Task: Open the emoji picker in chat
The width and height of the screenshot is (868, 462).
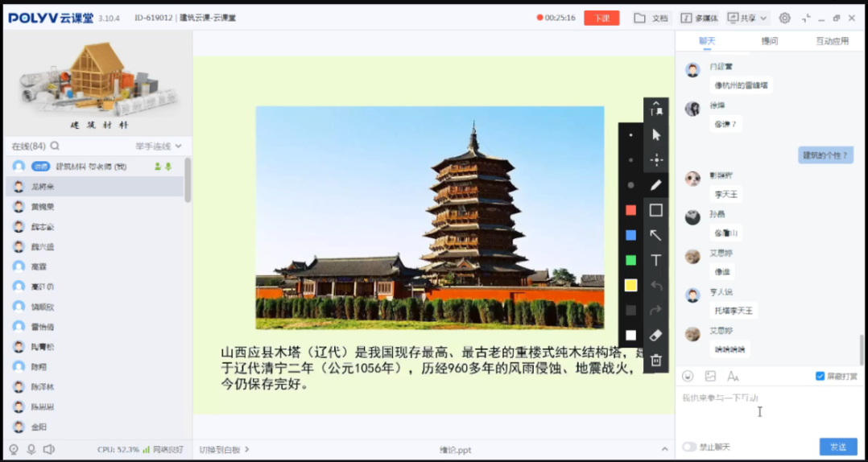Action: 688,376
